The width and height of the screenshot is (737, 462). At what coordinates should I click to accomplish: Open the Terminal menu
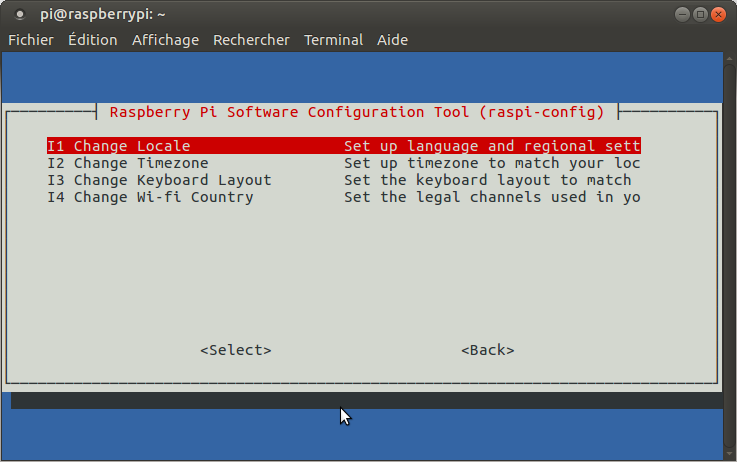click(333, 40)
